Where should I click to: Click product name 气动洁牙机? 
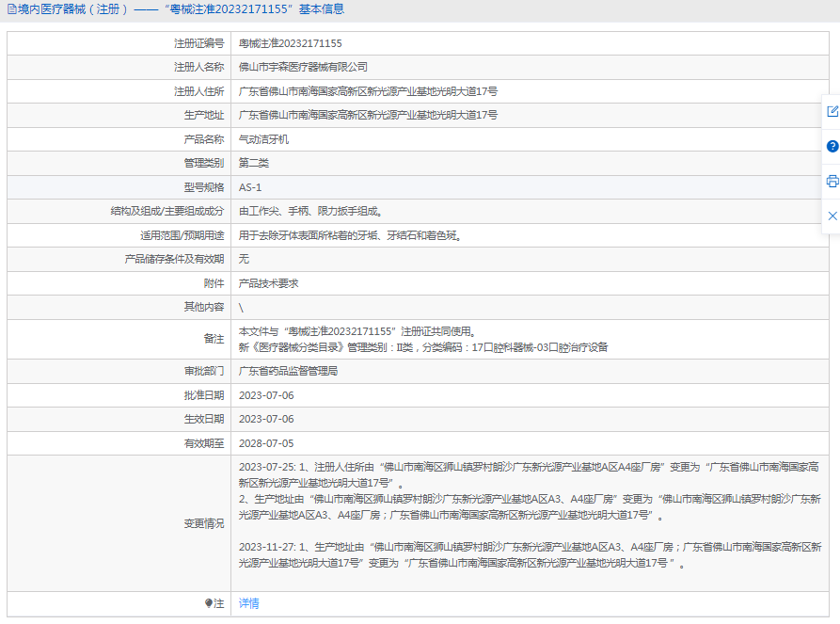pyautogui.click(x=263, y=139)
